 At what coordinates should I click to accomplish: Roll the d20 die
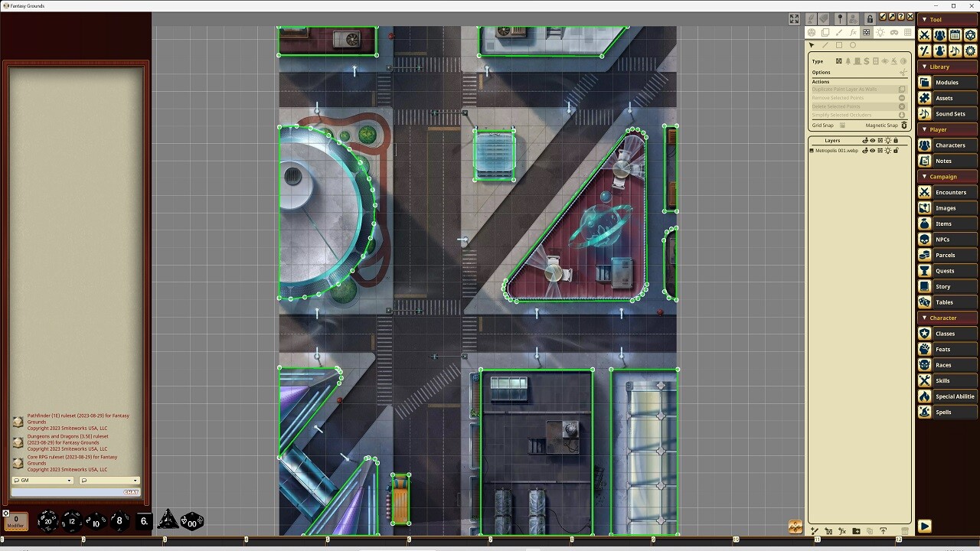pyautogui.click(x=47, y=521)
